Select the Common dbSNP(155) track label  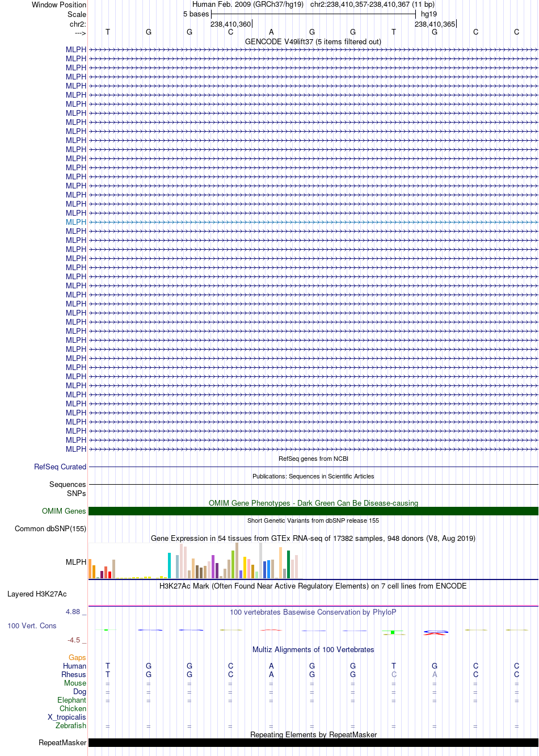click(50, 529)
